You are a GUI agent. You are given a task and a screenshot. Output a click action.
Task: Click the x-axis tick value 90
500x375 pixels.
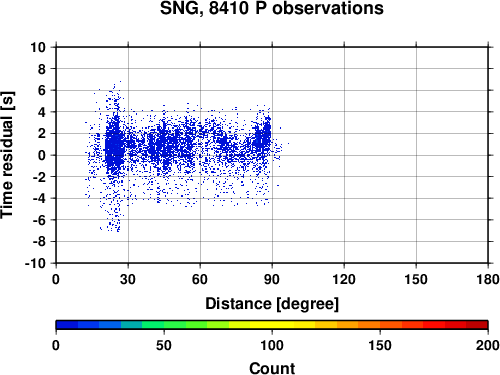[x=272, y=279]
